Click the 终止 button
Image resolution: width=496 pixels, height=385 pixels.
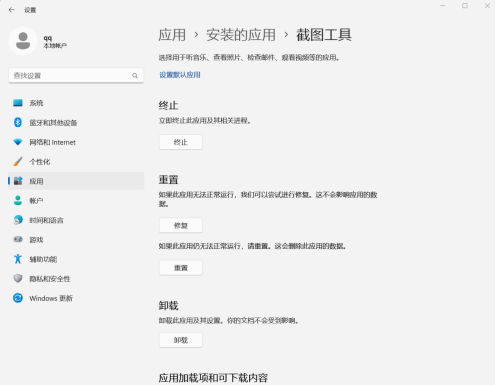(181, 142)
